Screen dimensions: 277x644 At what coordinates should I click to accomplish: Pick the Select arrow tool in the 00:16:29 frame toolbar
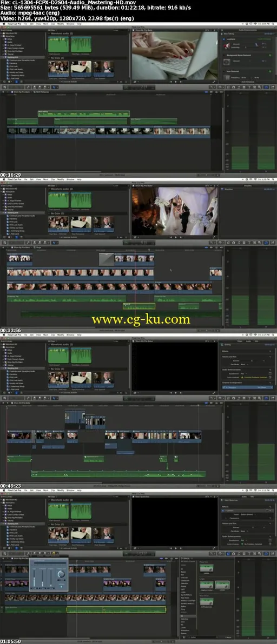coord(54,87)
